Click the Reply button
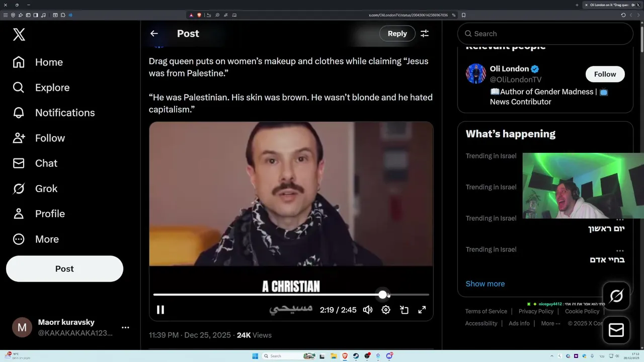 pos(397,34)
